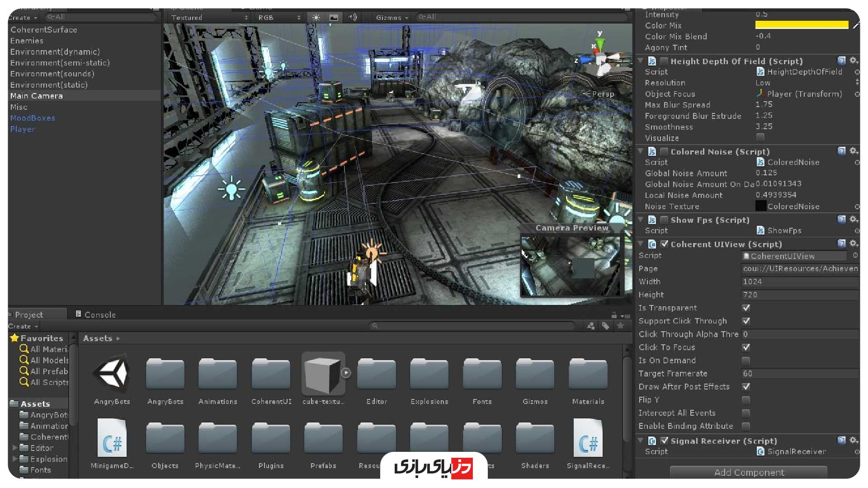The height and width of the screenshot is (488, 868).
Task: Open Colored Noise component gear menu
Action: point(853,151)
